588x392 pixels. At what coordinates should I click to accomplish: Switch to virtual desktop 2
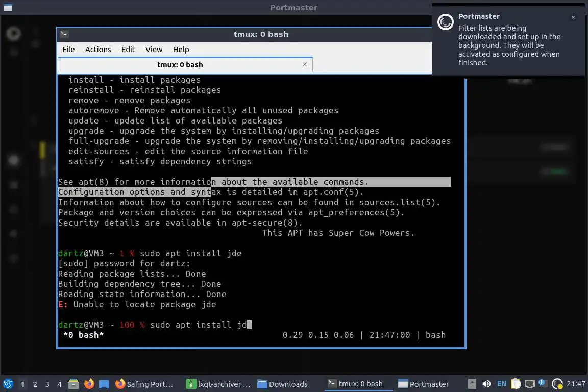[x=35, y=384]
